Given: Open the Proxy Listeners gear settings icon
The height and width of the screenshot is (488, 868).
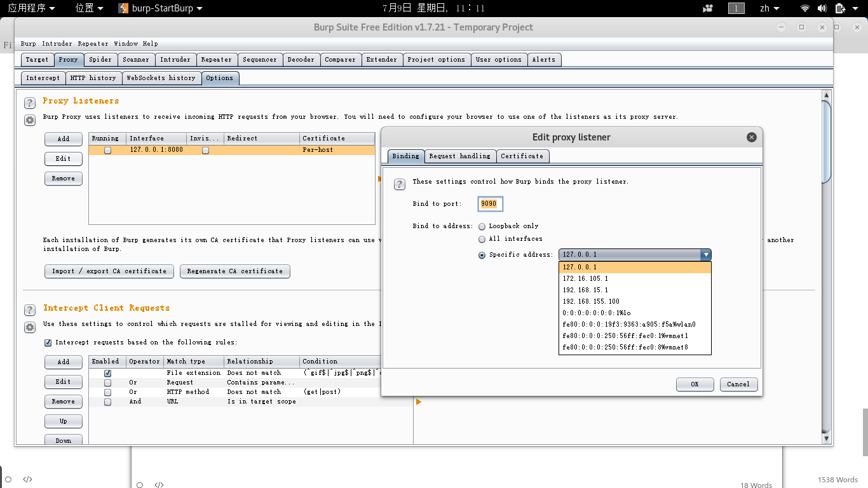Looking at the screenshot, I should [x=30, y=120].
